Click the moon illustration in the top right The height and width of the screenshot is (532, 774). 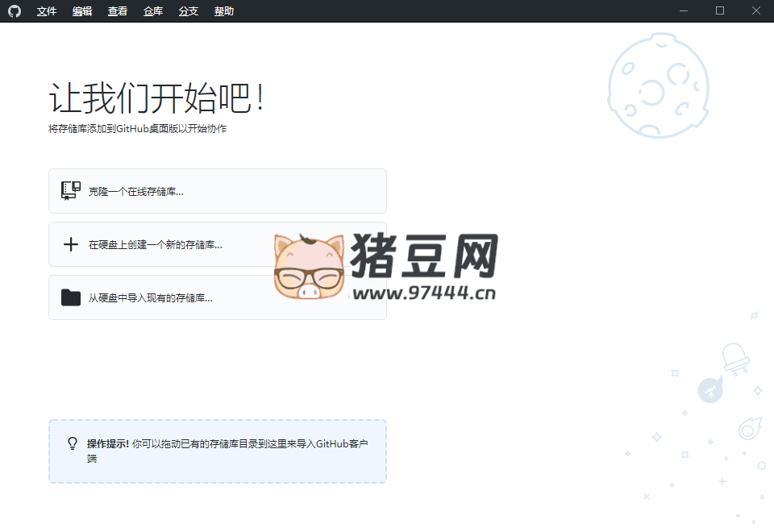tap(658, 85)
